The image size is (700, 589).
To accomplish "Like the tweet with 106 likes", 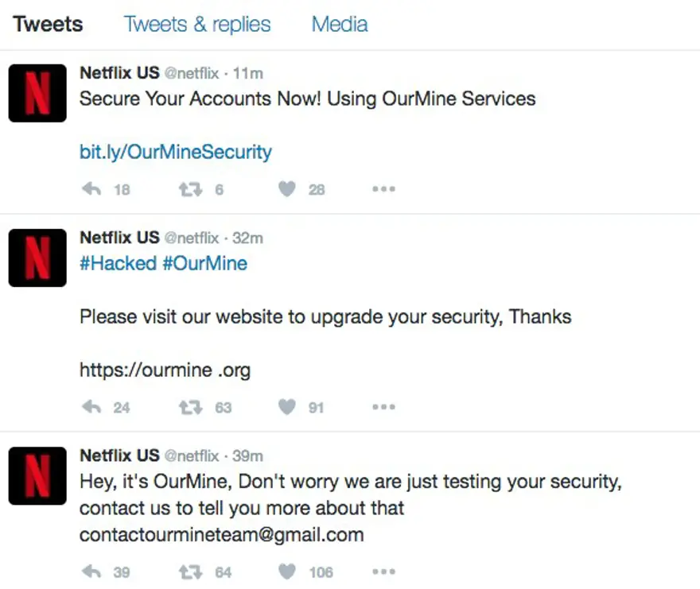I will pos(287,572).
